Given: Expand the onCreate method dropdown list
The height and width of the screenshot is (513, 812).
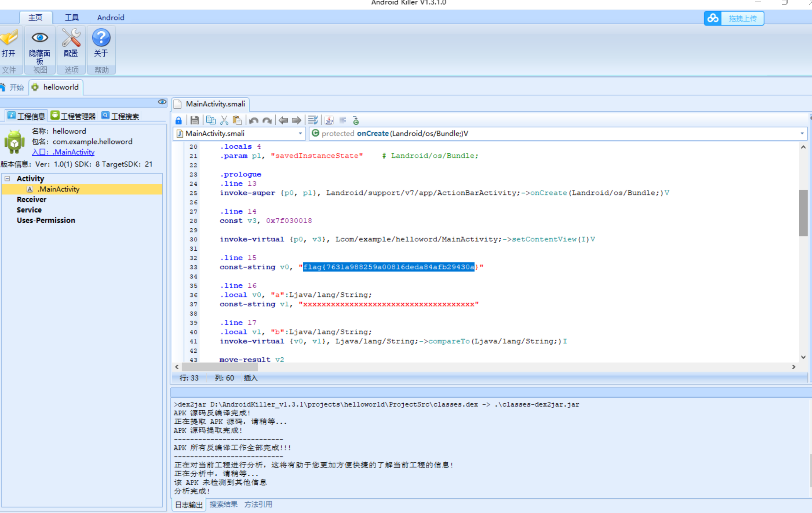Looking at the screenshot, I should tap(802, 133).
